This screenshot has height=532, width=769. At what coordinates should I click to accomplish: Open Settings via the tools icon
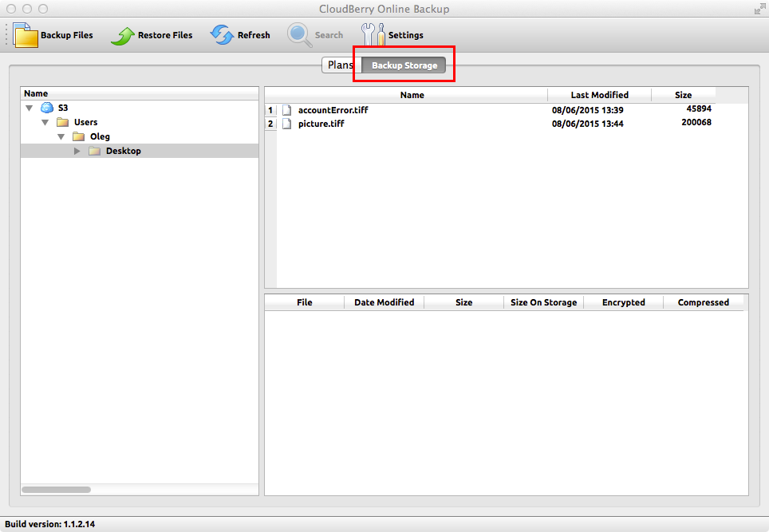click(x=373, y=35)
